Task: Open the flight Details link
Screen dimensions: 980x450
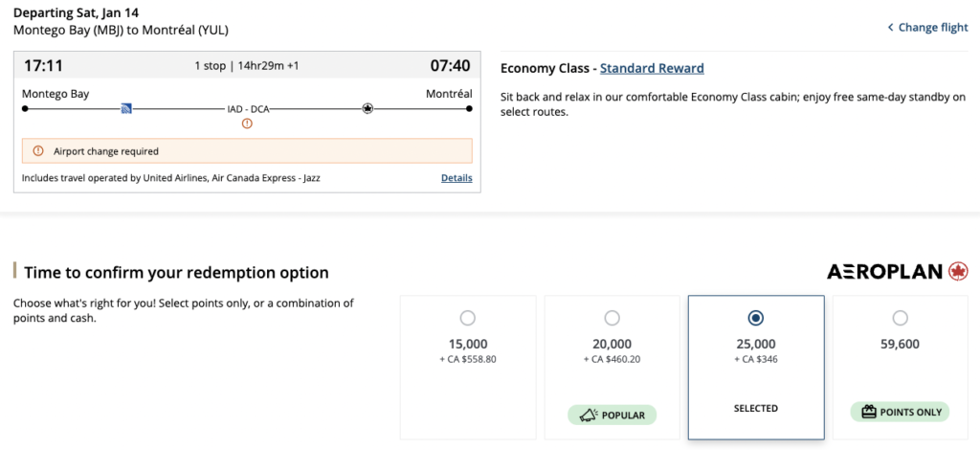Action: [457, 178]
